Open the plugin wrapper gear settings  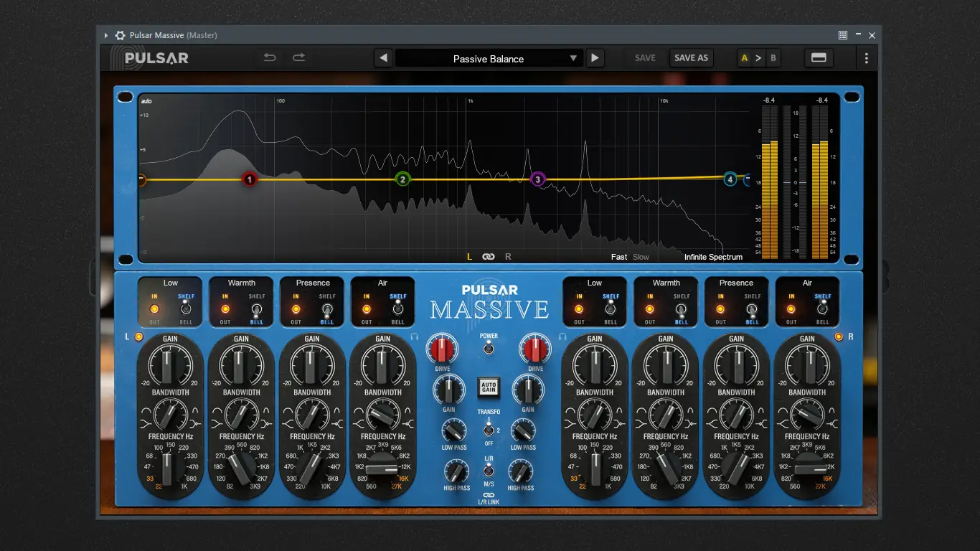(x=120, y=35)
